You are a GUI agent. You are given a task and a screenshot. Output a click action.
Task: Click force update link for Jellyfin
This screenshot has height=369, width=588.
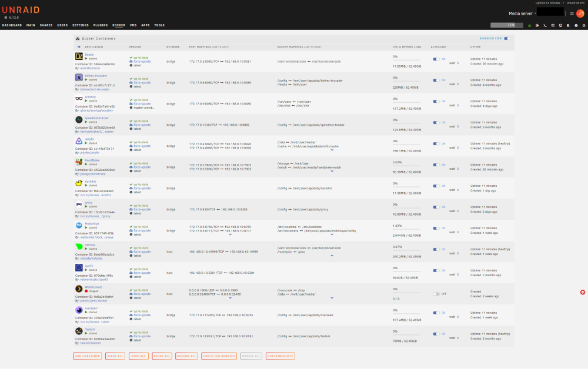(x=142, y=146)
